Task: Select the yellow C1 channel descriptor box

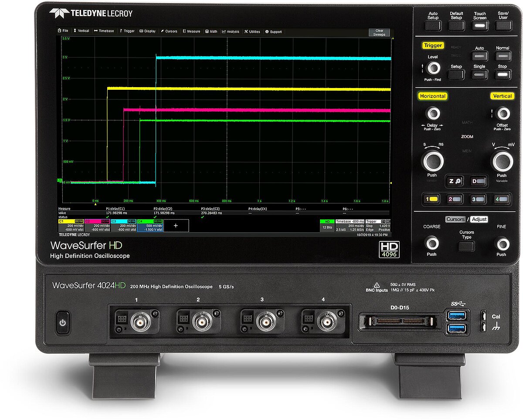Action: point(71,226)
